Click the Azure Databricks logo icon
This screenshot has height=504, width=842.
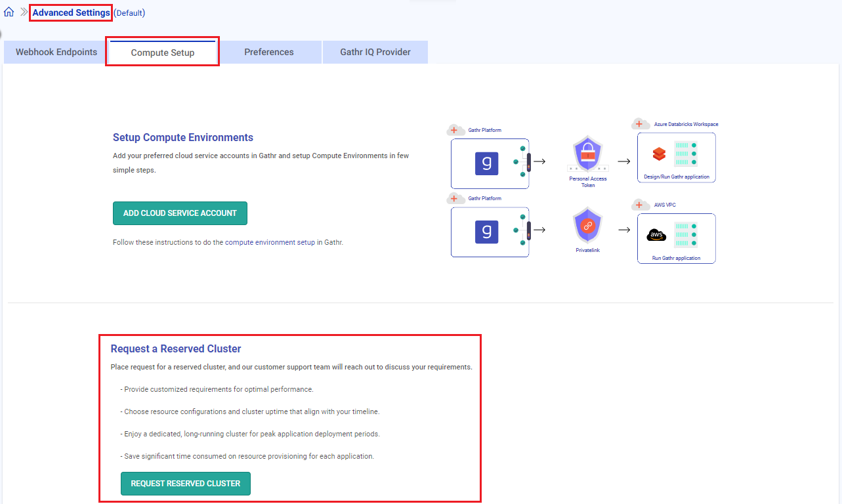click(659, 154)
